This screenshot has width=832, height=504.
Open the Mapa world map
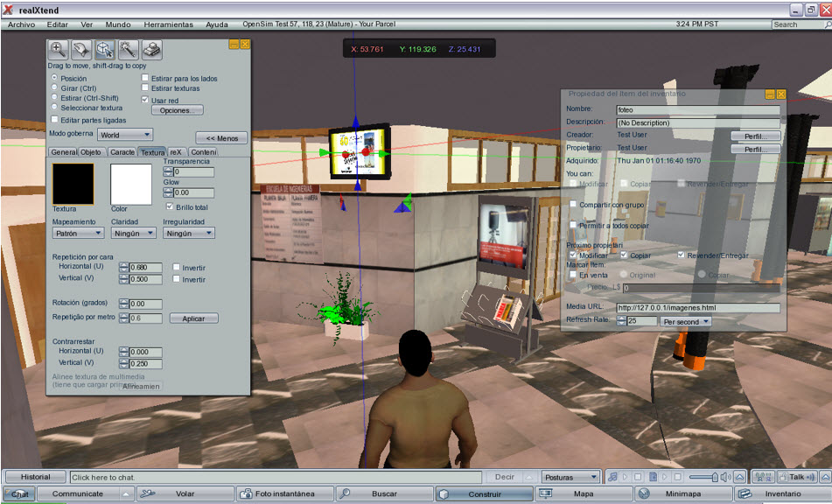click(584, 493)
